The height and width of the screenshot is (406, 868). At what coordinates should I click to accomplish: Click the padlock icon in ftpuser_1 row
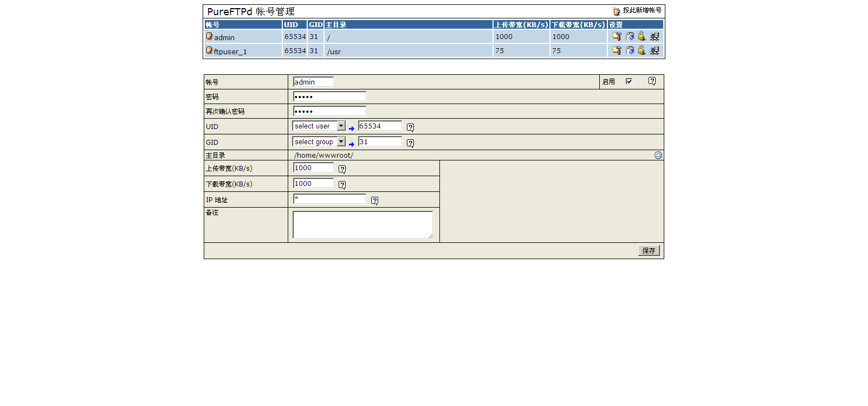(642, 50)
